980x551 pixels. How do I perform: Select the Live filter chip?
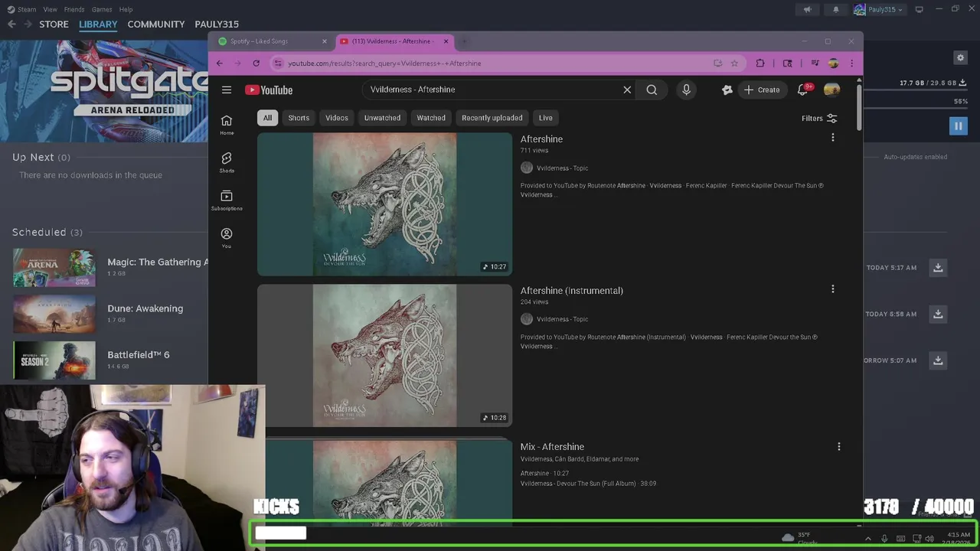tap(545, 118)
